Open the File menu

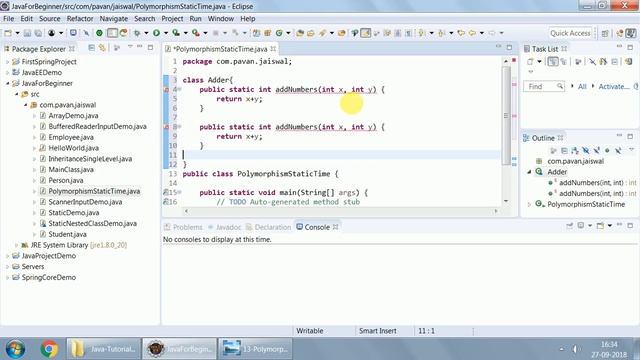click(9, 19)
